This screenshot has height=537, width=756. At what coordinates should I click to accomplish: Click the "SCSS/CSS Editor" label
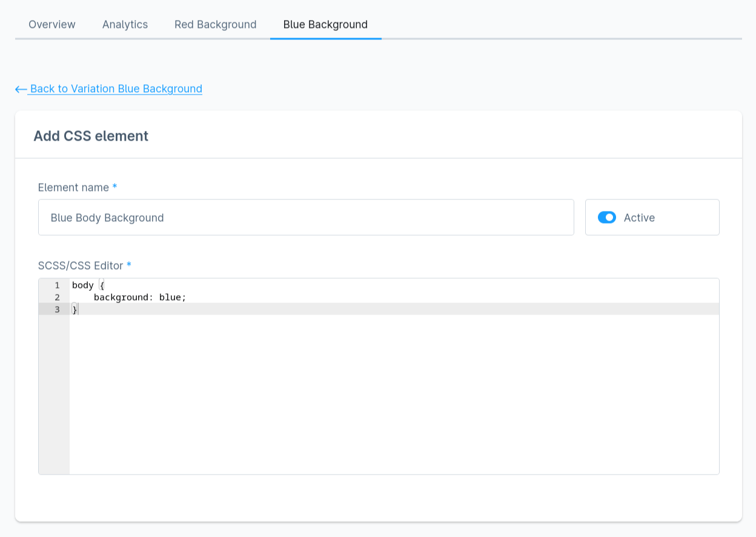pyautogui.click(x=81, y=265)
